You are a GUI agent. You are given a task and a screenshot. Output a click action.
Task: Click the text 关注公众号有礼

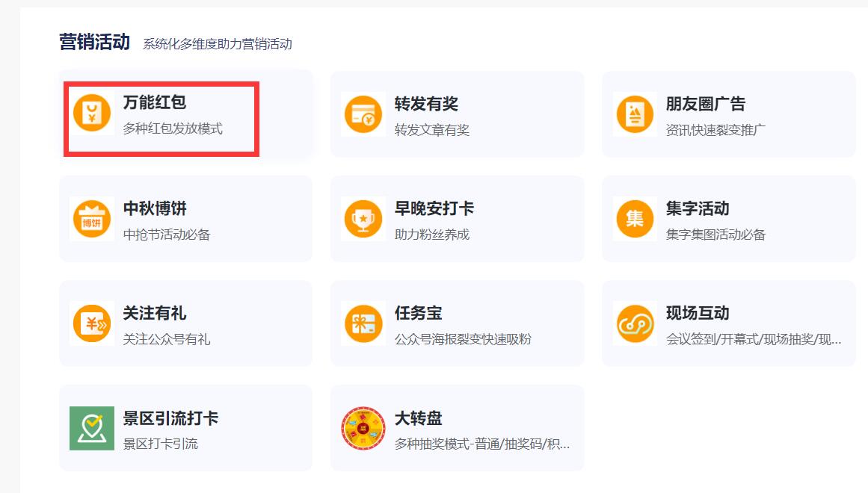click(167, 339)
